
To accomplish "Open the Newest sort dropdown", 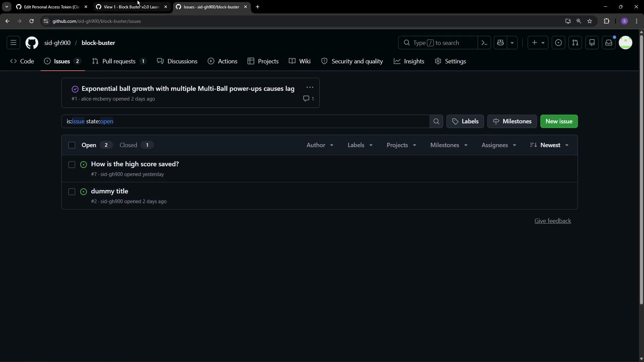I will coord(549,145).
